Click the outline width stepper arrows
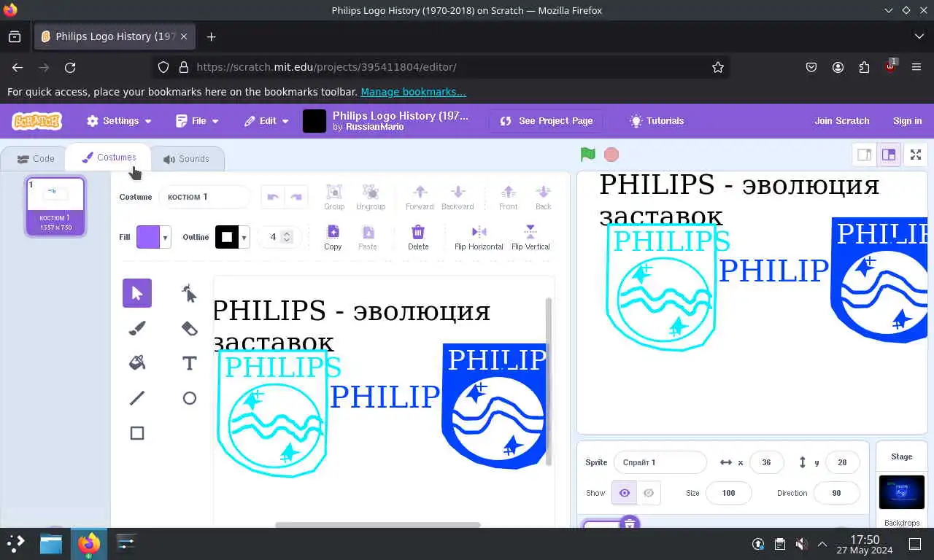The height and width of the screenshot is (560, 934). 287,237
